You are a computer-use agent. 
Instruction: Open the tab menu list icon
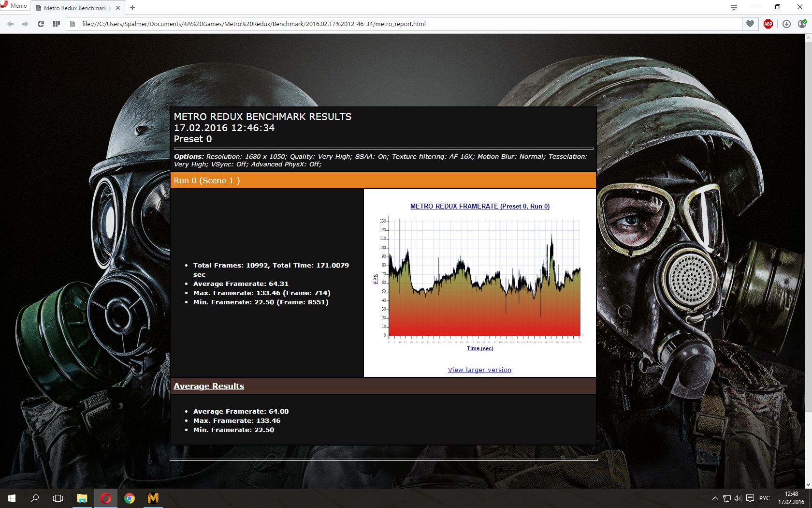[x=734, y=7]
